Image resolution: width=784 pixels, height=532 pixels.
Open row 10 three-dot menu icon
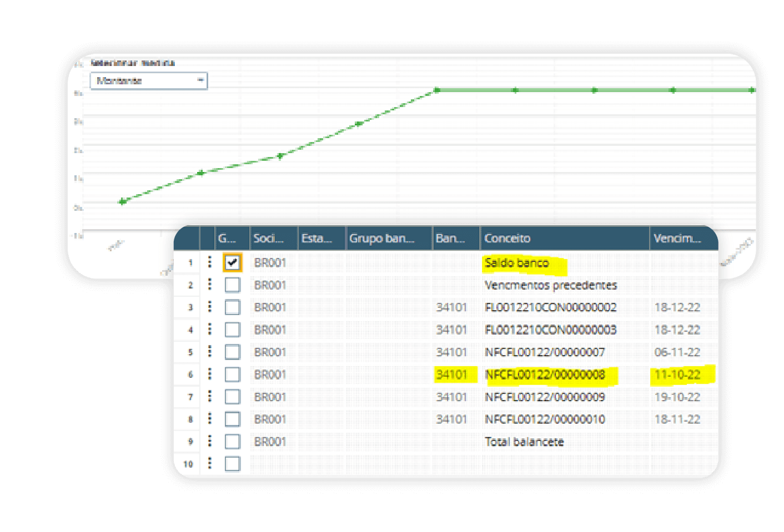point(209,463)
